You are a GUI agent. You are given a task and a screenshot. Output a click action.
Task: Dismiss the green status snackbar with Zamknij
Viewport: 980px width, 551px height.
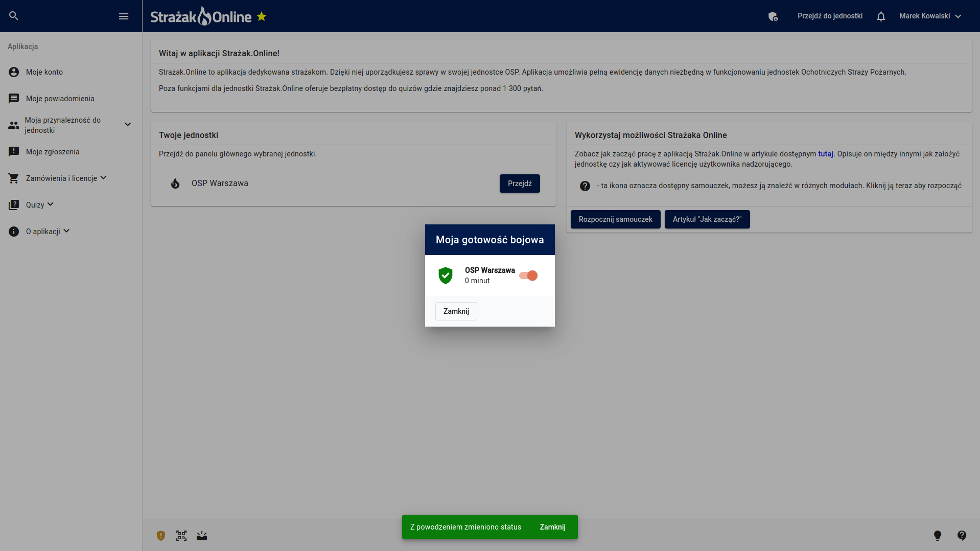553,527
